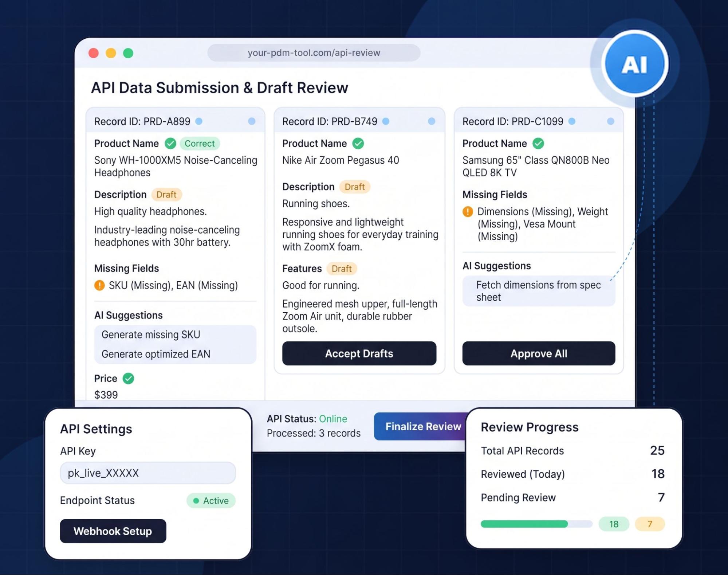
Task: Click far-right blue dot on PRD-A899 header
Action: coord(252,121)
